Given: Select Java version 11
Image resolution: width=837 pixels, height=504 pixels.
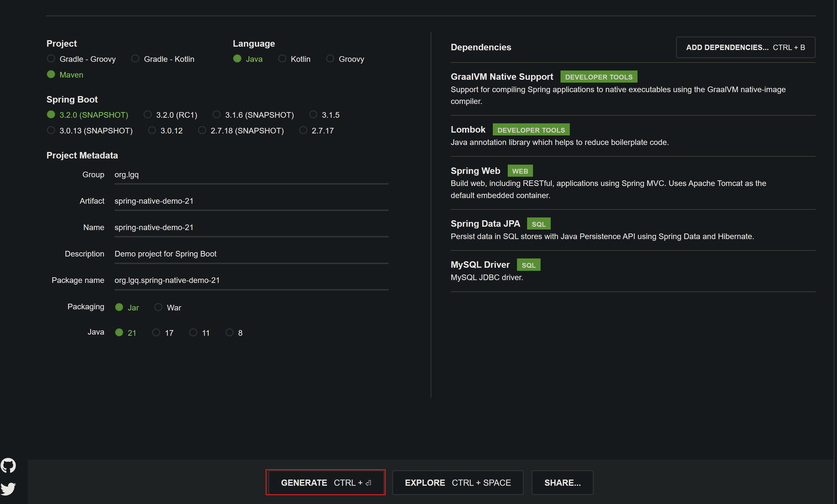Looking at the screenshot, I should pos(200,333).
